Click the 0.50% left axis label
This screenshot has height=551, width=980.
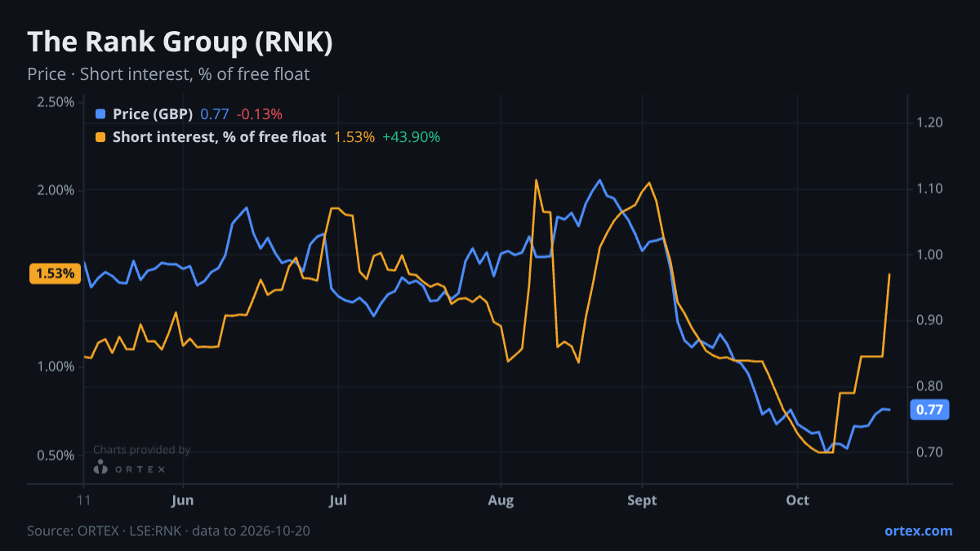click(56, 455)
